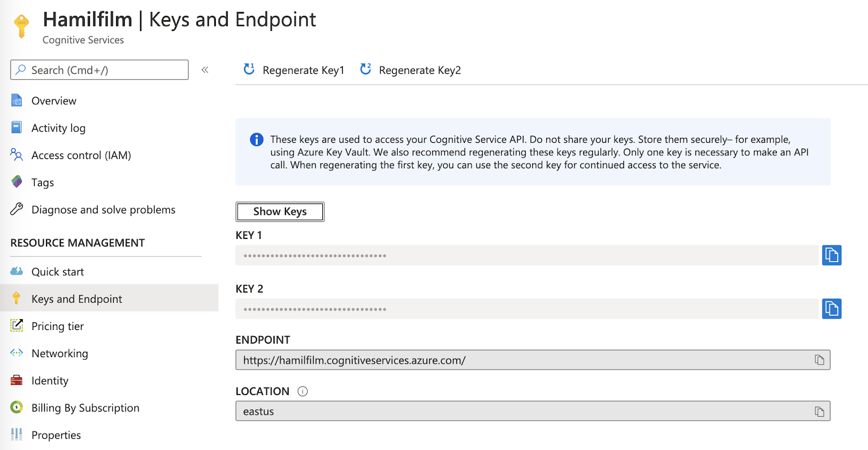
Task: Click the search magnifier icon
Action: coord(21,69)
